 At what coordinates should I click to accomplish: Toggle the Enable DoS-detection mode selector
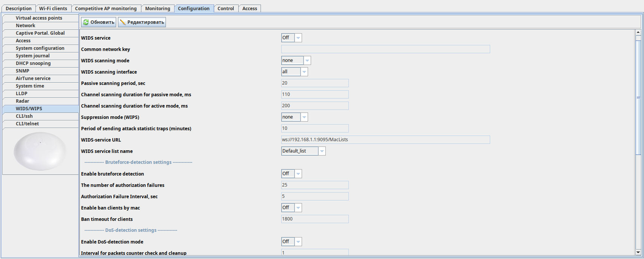coord(298,242)
